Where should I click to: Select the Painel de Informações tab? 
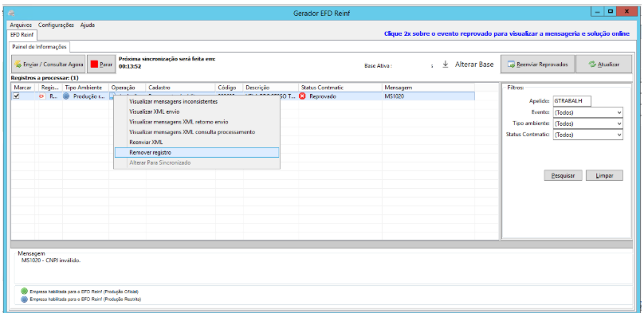point(39,47)
